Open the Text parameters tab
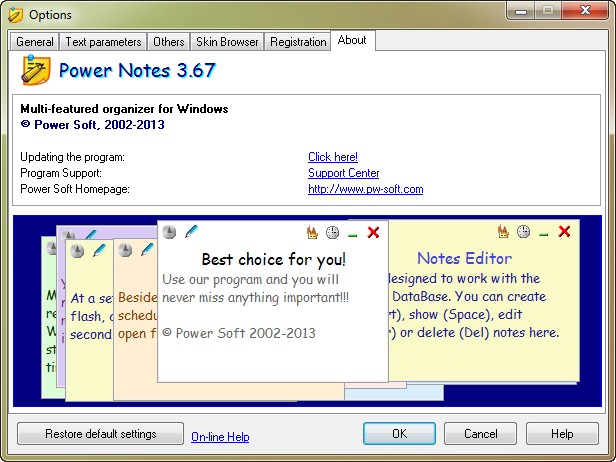 coord(103,42)
